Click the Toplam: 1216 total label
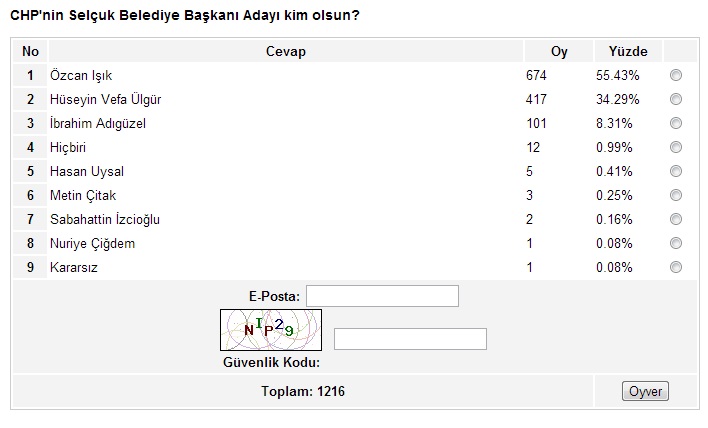The width and height of the screenshot is (708, 428). [303, 391]
